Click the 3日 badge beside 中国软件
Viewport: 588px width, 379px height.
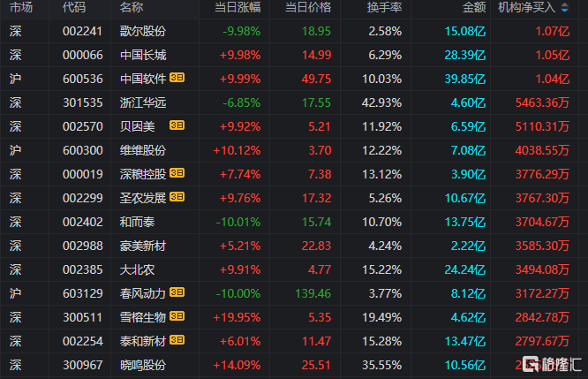(x=177, y=78)
